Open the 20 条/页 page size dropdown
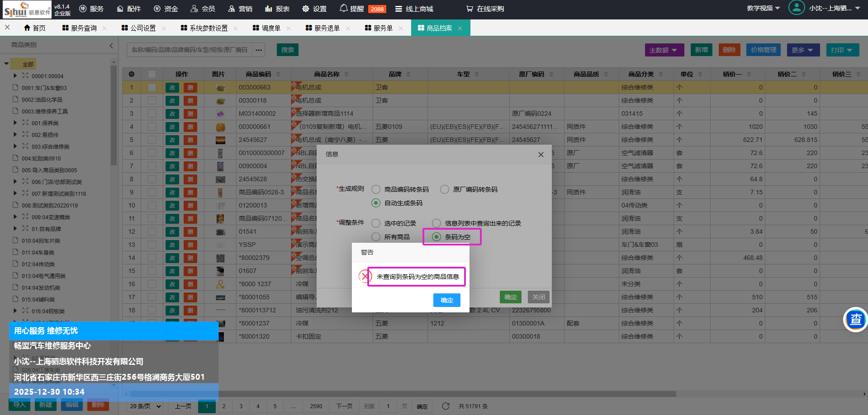This screenshot has width=868, height=415. click(146, 406)
